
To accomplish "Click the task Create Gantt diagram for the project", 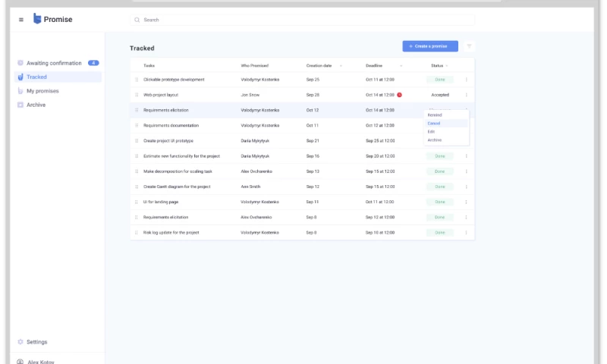I will point(177,187).
